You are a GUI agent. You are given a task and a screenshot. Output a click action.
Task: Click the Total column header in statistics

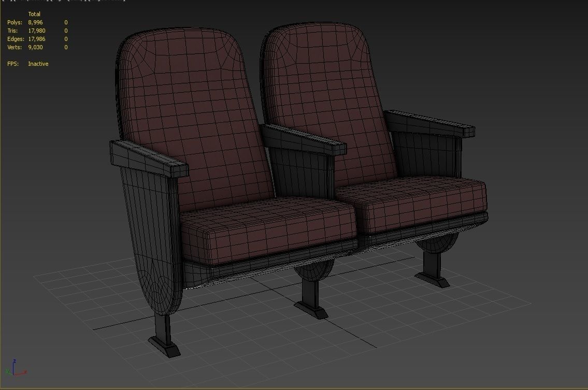point(34,15)
